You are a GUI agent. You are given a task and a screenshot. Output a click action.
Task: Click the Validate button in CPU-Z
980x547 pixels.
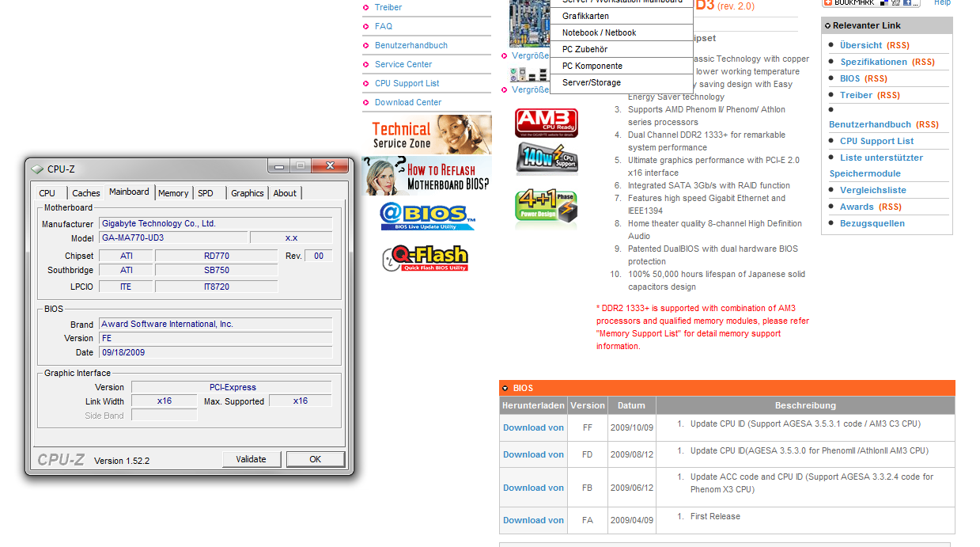251,459
